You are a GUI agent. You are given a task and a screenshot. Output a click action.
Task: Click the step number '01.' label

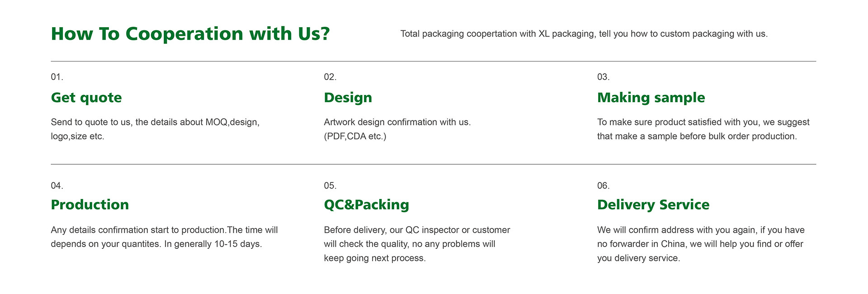click(x=57, y=77)
